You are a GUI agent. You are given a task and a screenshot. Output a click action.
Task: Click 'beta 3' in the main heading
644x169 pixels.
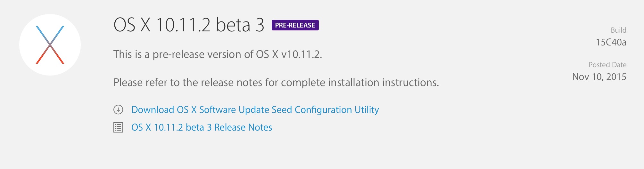coord(240,25)
